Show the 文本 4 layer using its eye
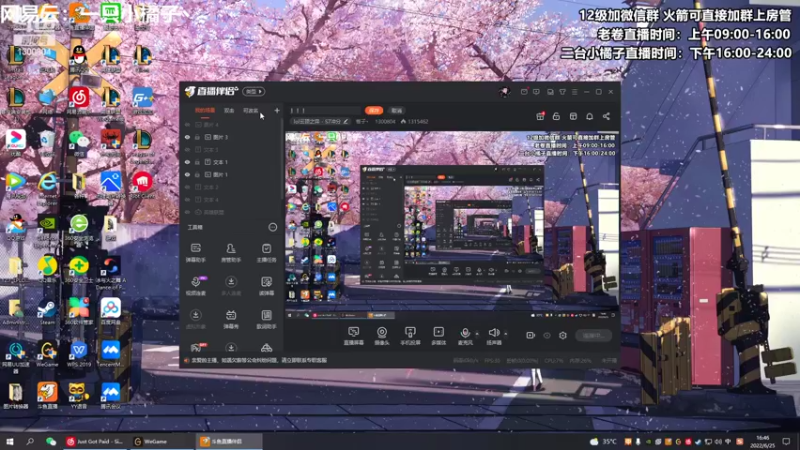Viewport: 800px width, 450px height. click(187, 199)
